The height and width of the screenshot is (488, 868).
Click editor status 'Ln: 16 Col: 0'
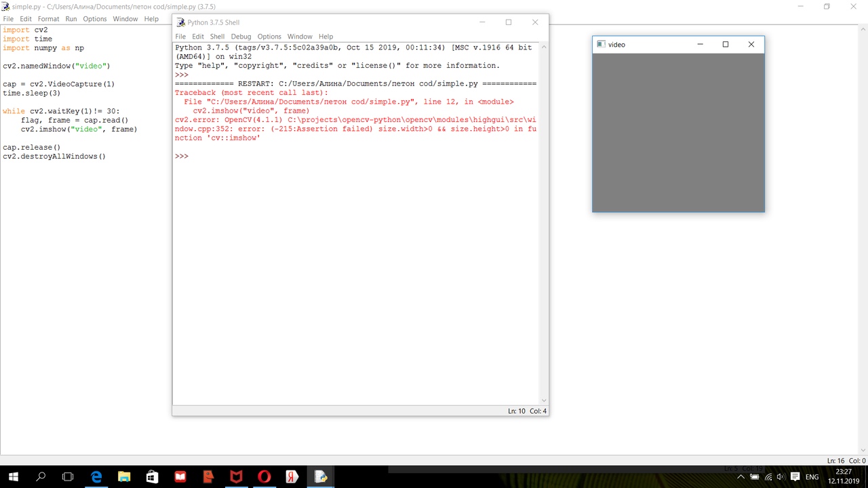pyautogui.click(x=846, y=461)
